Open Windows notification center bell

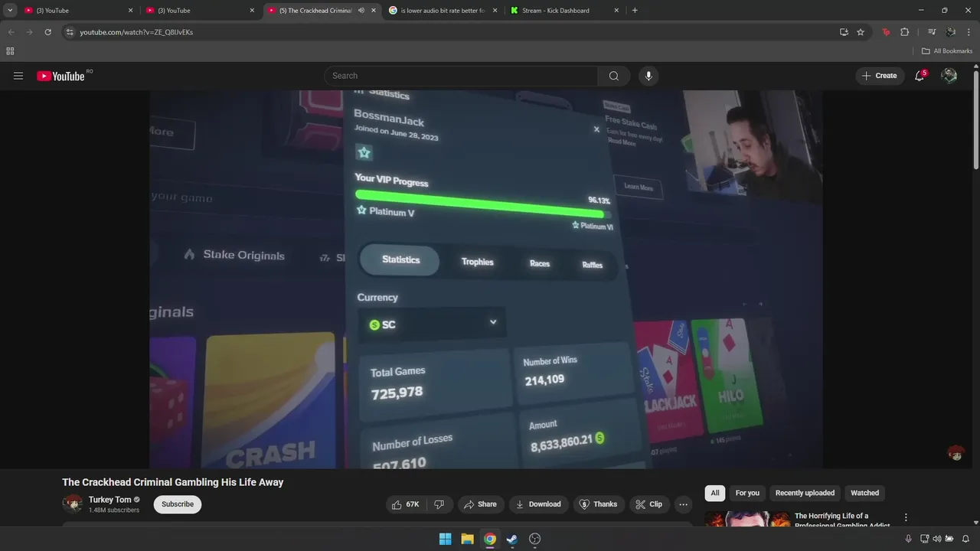(965, 539)
